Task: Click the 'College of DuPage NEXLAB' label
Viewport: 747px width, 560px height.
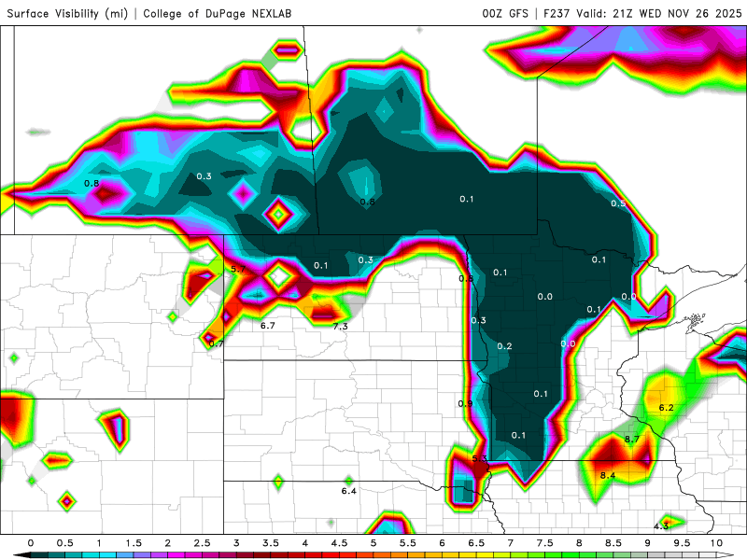Action: 218,13
